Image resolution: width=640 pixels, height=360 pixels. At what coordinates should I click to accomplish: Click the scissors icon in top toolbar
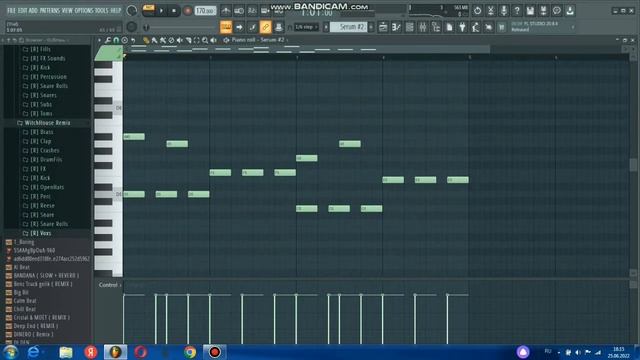point(491,11)
